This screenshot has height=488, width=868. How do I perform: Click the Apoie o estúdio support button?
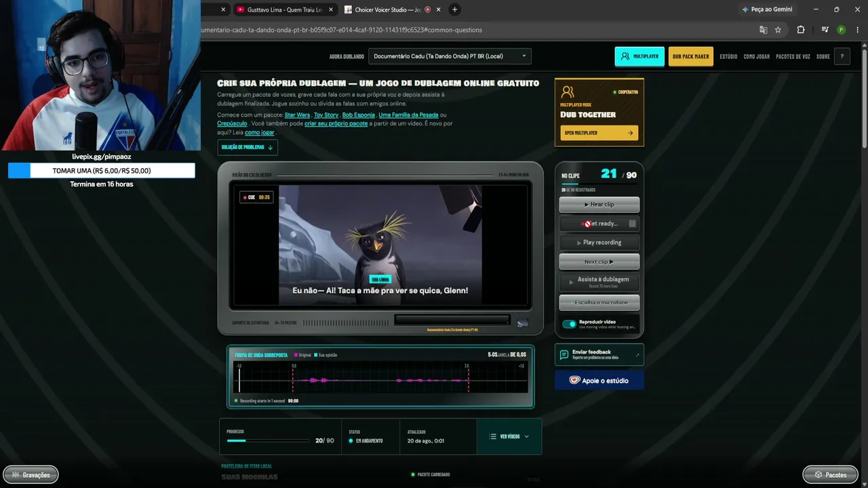599,380
